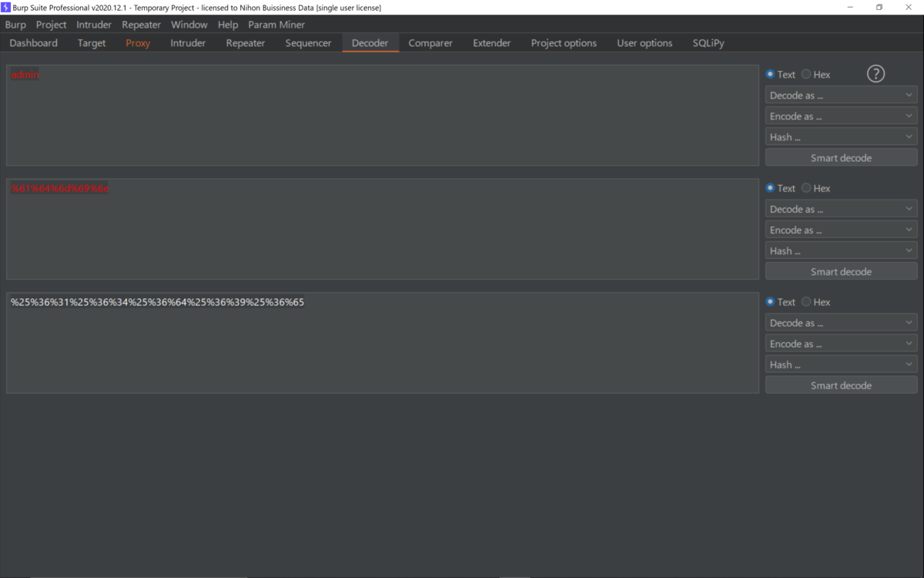Open 'Hash ...' dropdown for %61%64%6d%69%6e panel
Viewport: 924px width, 578px height.
pyautogui.click(x=841, y=250)
